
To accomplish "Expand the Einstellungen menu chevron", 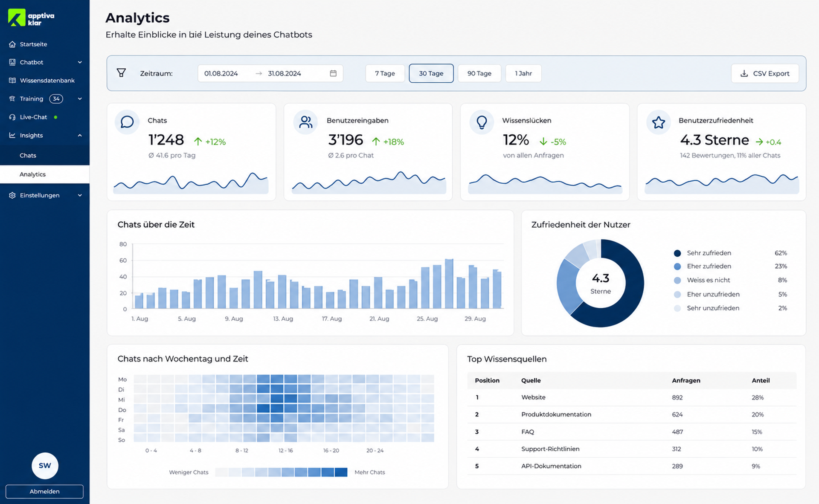I will 80,195.
